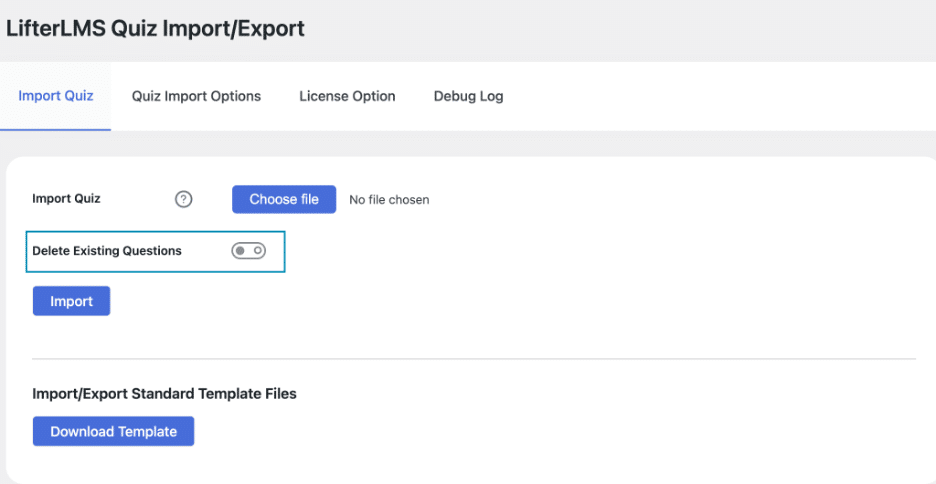936x484 pixels.
Task: Click the Choose file button
Action: pos(284,199)
